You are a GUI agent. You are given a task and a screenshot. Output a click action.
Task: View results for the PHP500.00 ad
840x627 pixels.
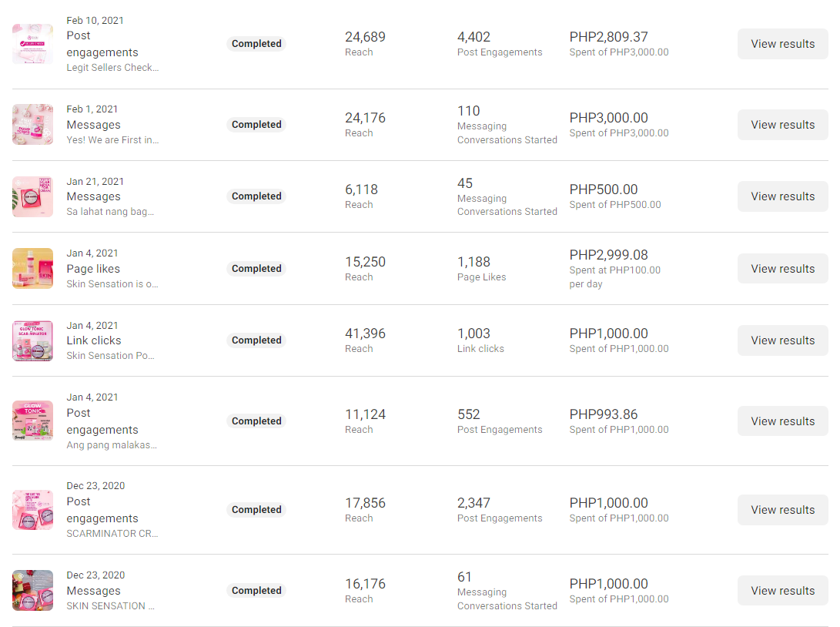pos(782,196)
